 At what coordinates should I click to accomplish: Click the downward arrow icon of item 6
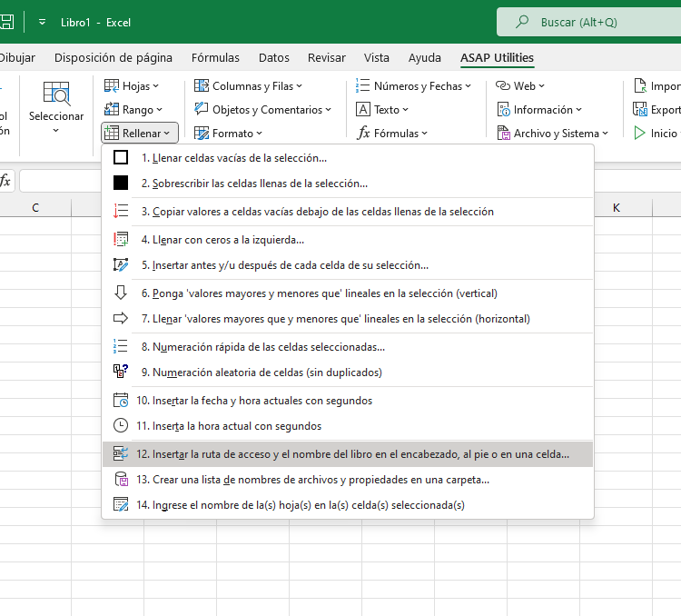(x=121, y=293)
